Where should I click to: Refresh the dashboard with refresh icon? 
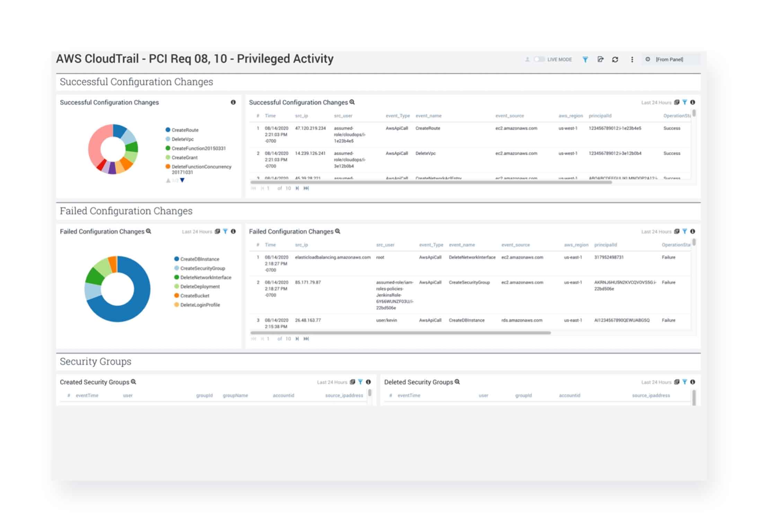[x=615, y=60]
